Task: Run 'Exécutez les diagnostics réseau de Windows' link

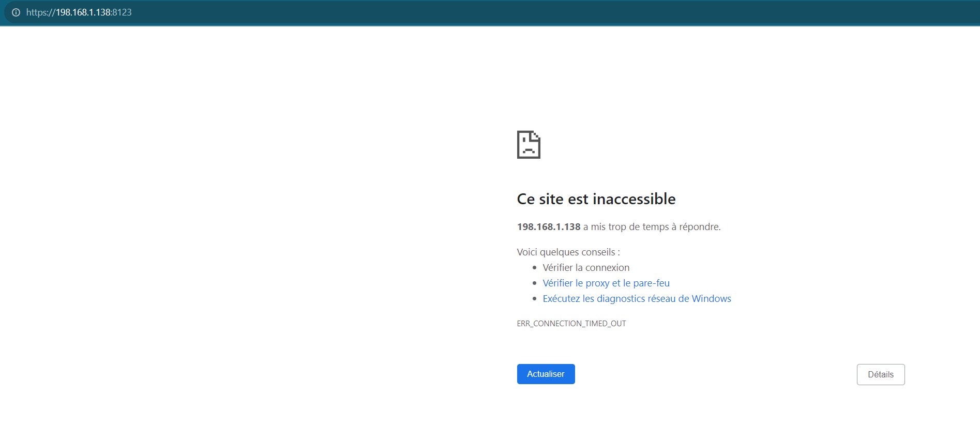Action: [637, 298]
